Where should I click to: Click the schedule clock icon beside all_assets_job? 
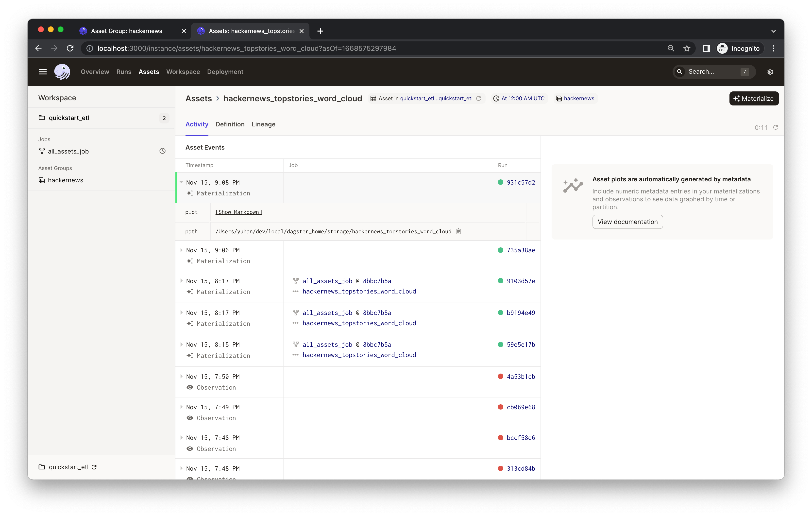[163, 151]
